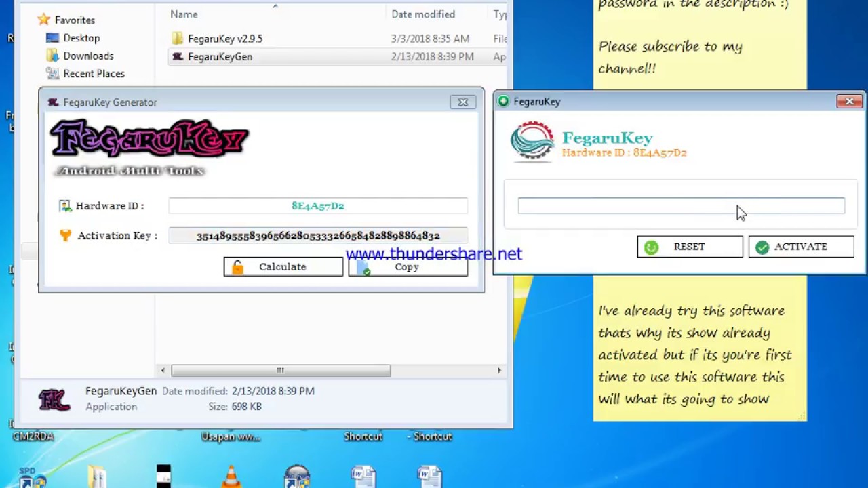Screen dimensions: 868x488
Task: Select the FegaruKey v2.9.5 folder row
Action: tap(338, 39)
